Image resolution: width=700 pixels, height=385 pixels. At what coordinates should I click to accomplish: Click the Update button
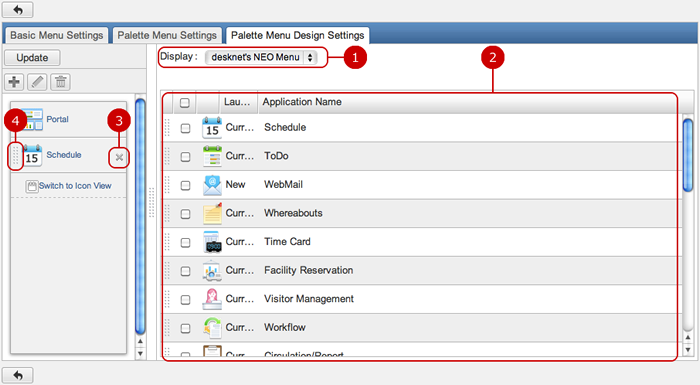click(32, 58)
